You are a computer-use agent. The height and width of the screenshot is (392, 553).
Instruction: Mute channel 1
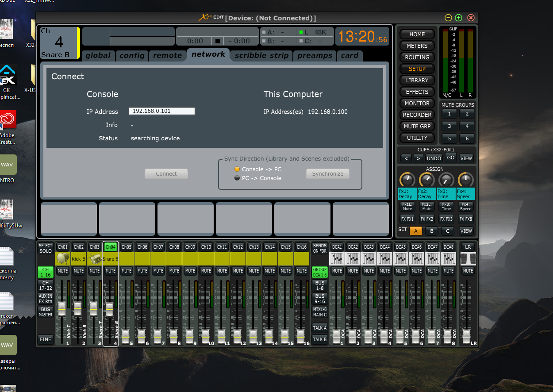tap(63, 271)
